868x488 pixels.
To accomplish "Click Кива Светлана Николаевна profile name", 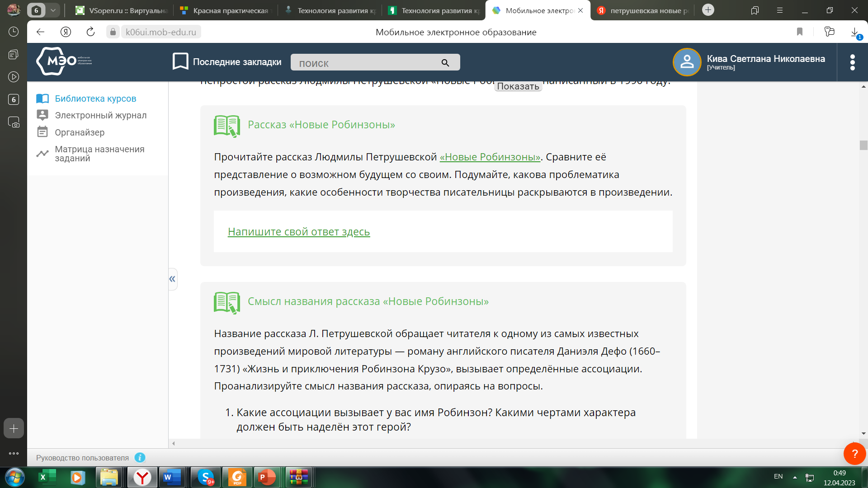I will click(766, 59).
